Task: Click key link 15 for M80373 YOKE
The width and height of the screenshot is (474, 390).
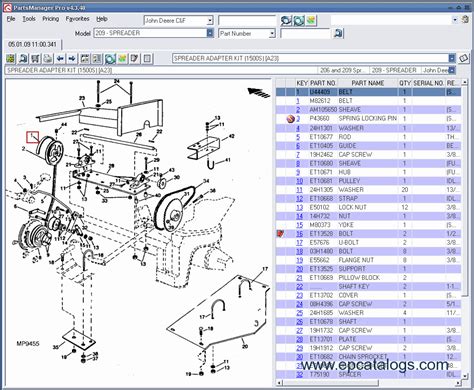Action: click(299, 225)
